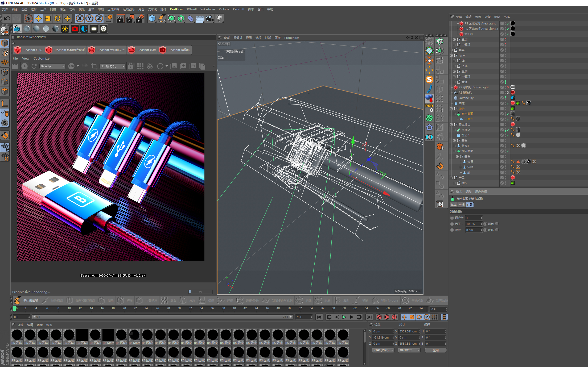Toggle X axis lock button
Screen dimensions: 588x367
point(80,18)
